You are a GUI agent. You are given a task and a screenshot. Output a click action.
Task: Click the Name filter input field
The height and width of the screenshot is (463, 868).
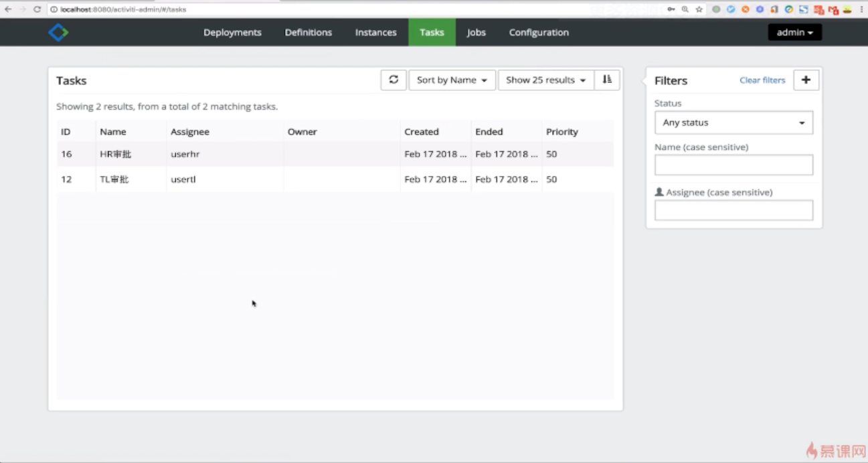click(x=733, y=165)
